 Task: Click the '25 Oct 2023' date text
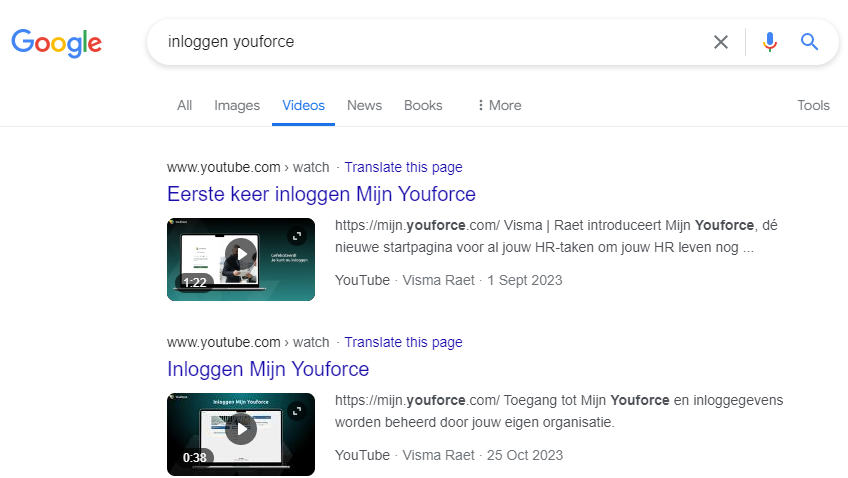pyautogui.click(x=525, y=455)
